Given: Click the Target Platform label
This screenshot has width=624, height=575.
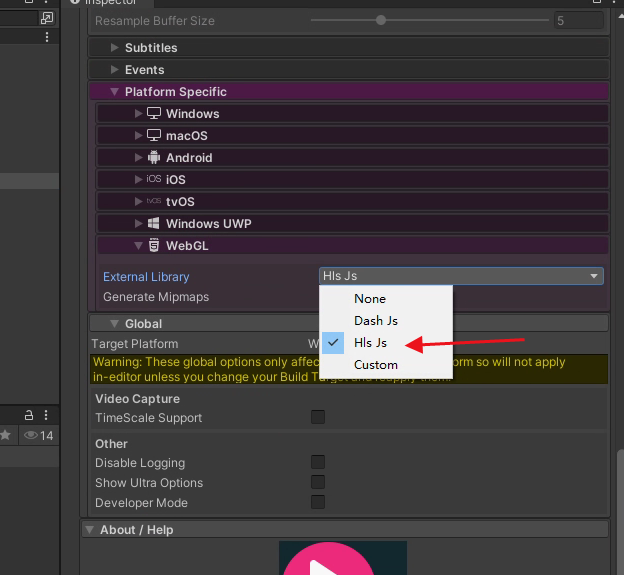Looking at the screenshot, I should click(135, 344).
